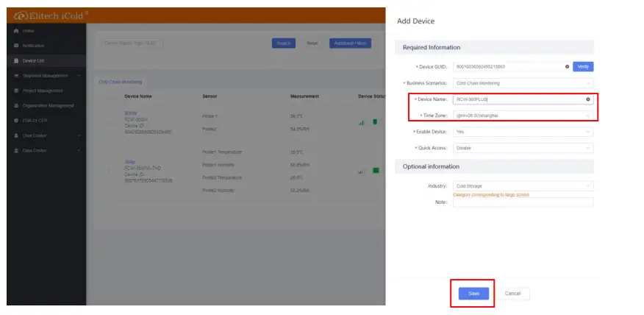The height and width of the screenshot is (315, 644).
Task: Click the Project Management sidebar icon
Action: tap(16, 91)
